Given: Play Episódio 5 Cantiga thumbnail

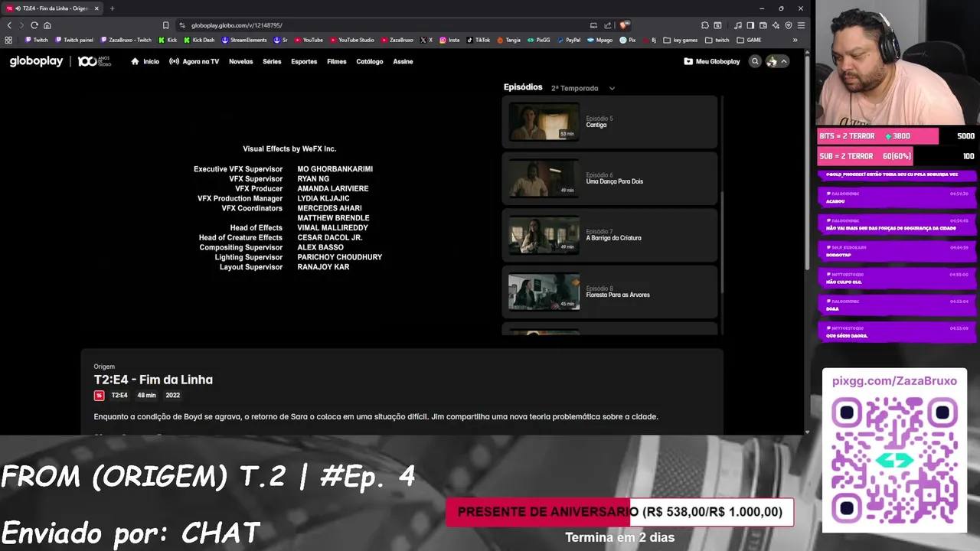Looking at the screenshot, I should [x=544, y=122].
